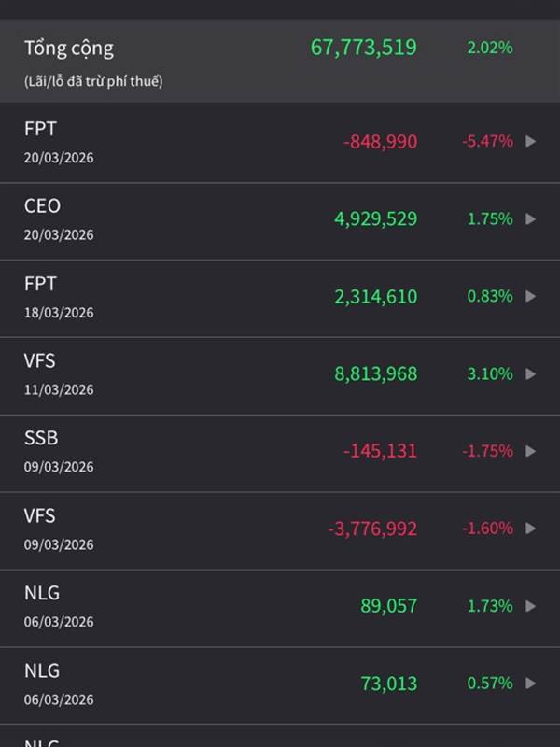Click arrow next to VFS 3.10%
This screenshot has width=560, height=747.
[x=530, y=374]
